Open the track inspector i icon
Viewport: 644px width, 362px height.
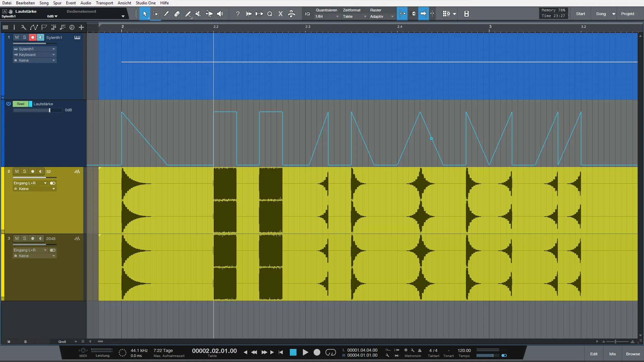click(x=14, y=27)
